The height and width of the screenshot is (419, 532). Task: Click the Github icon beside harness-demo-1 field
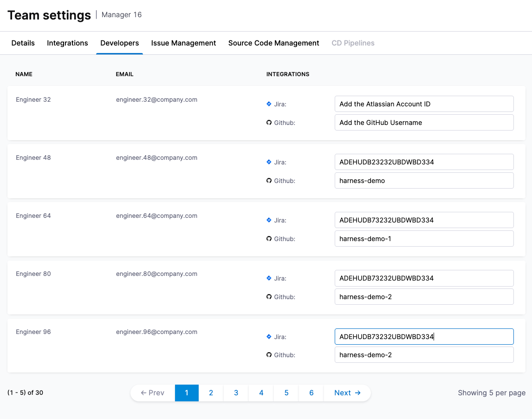tap(269, 239)
